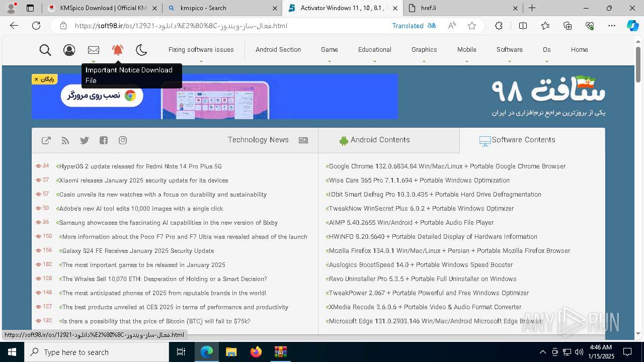Expand the Mobile menu
This screenshot has width=644, height=362.
click(467, 50)
